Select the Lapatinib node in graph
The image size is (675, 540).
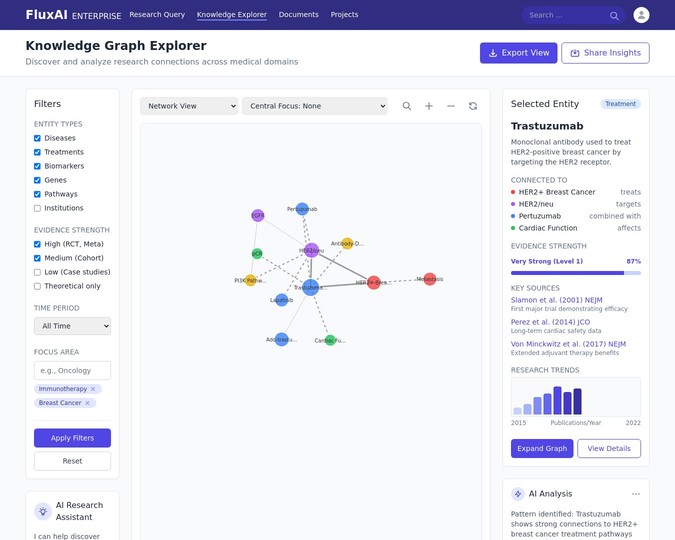[x=282, y=300]
